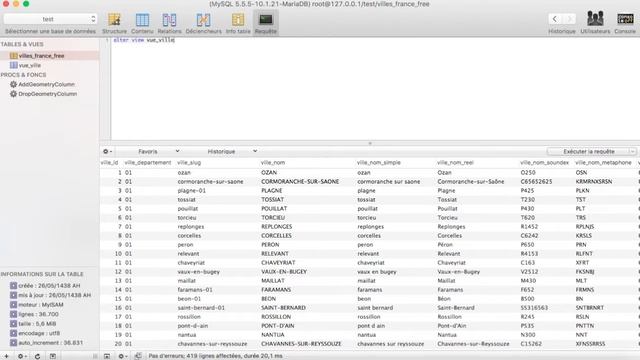Screen dimensions: 640x360
Task: Open the Déclencheurs view
Action: 203,23
